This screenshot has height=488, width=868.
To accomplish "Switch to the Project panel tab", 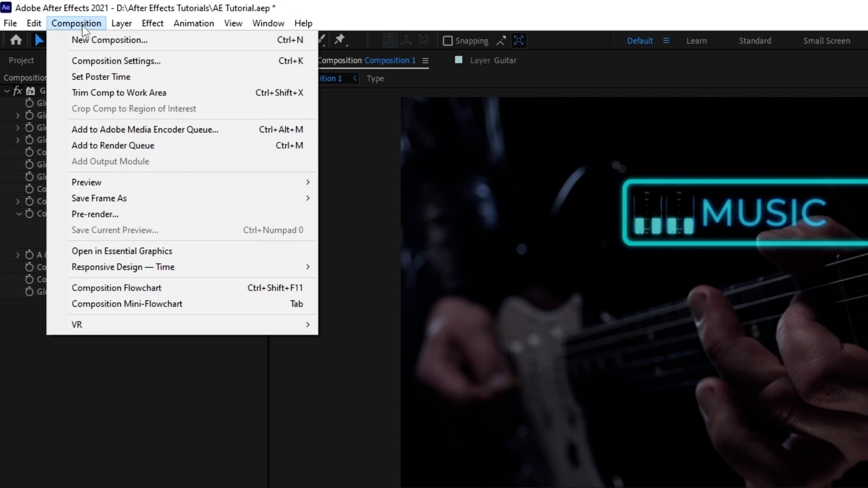I will click(x=21, y=60).
